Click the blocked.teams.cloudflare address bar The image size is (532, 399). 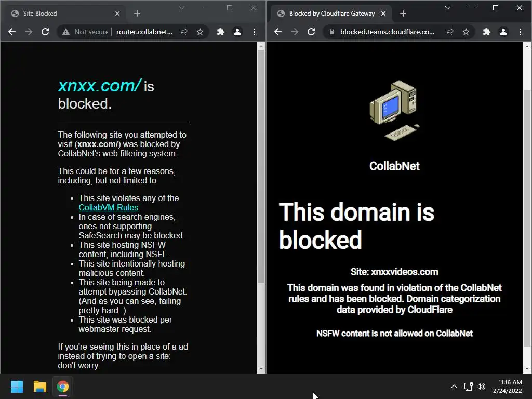tap(399, 32)
